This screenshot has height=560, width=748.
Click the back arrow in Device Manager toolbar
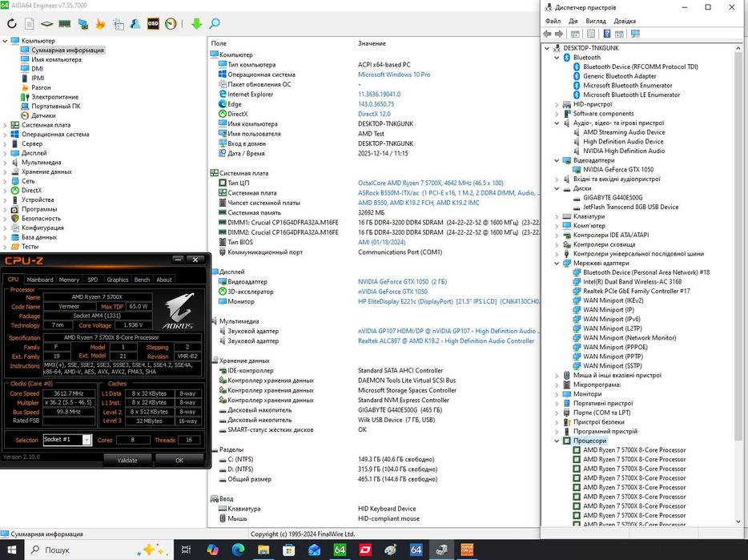pyautogui.click(x=548, y=34)
